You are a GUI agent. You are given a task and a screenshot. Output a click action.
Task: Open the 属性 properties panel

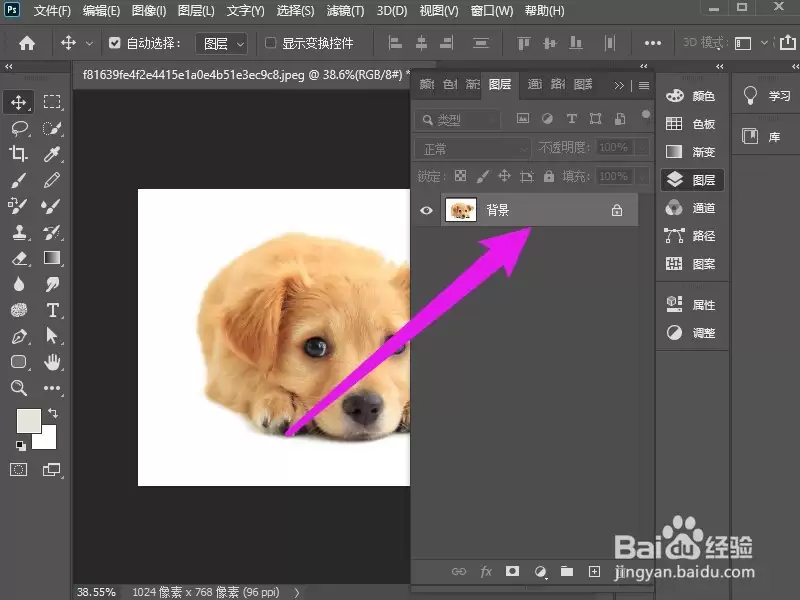click(691, 305)
